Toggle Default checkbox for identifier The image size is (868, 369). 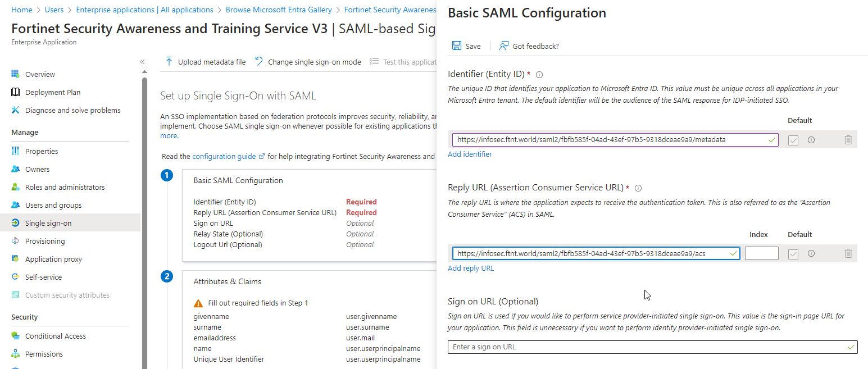pos(793,140)
